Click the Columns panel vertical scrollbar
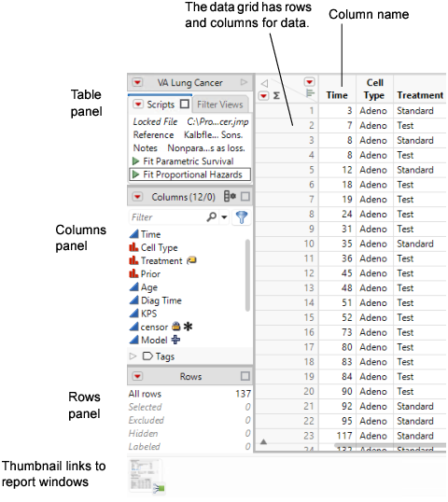 [247, 275]
